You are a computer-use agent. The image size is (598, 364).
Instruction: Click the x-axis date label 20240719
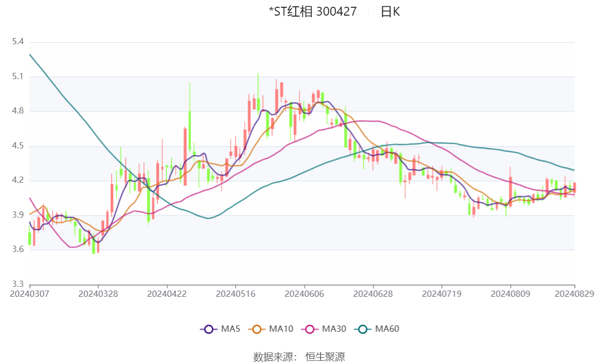click(442, 294)
